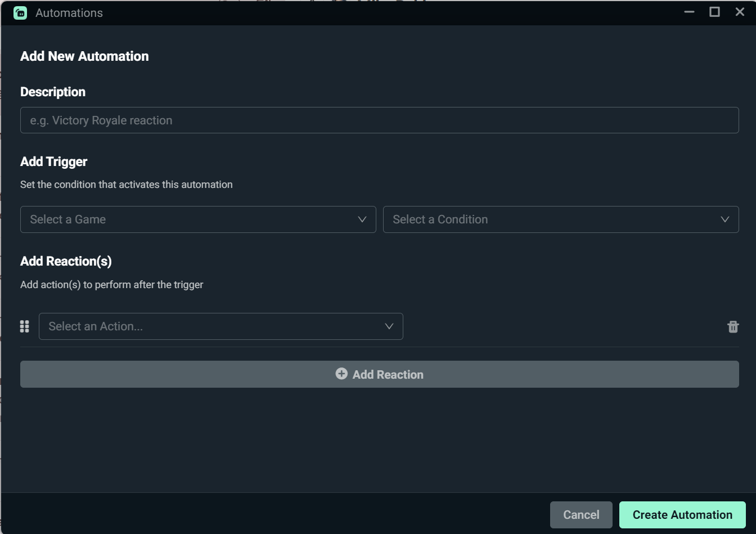Click the plus icon in Add Reaction

coord(341,374)
